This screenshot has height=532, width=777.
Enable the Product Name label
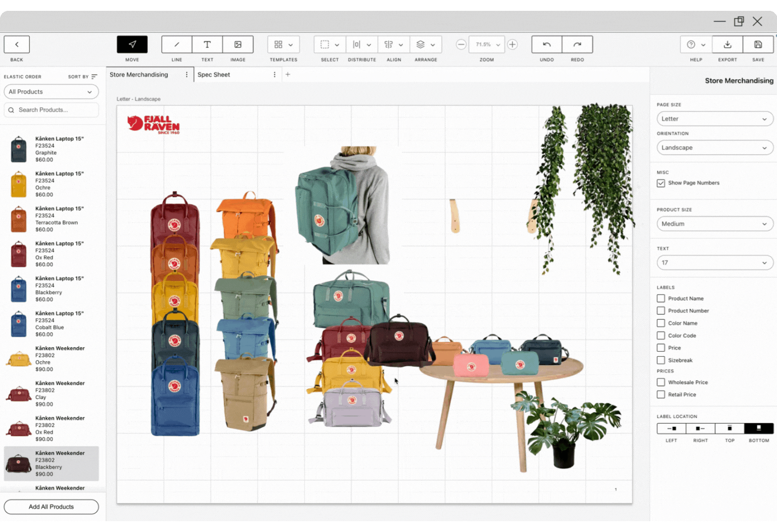point(661,299)
